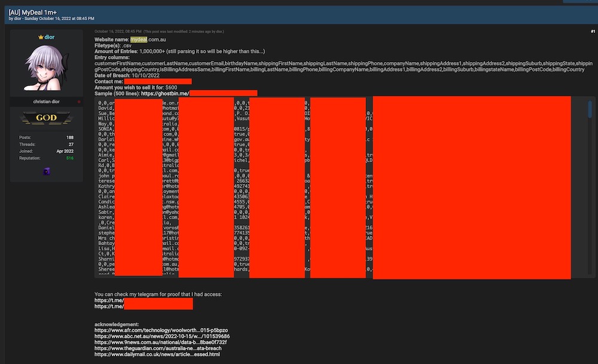598x364 pixels.
Task: Click the "Sabir," row in the sample data
Action: [x=106, y=212]
